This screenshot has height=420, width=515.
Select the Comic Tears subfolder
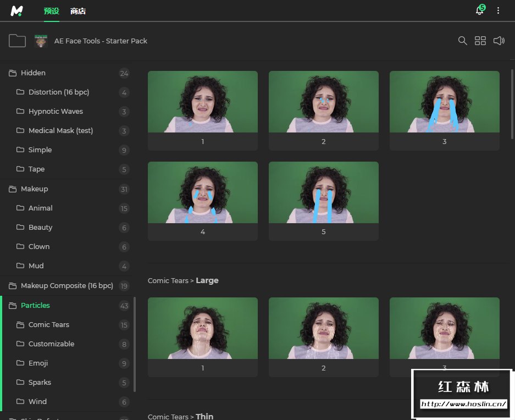point(49,325)
